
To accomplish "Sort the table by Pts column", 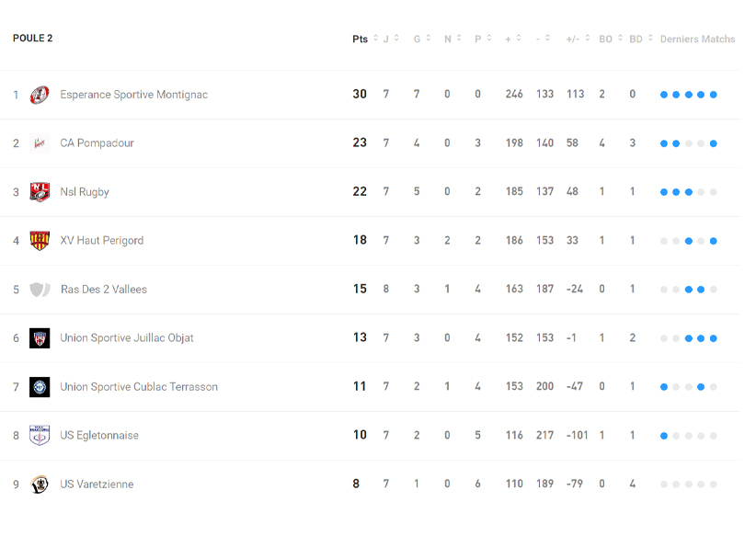I will point(365,39).
